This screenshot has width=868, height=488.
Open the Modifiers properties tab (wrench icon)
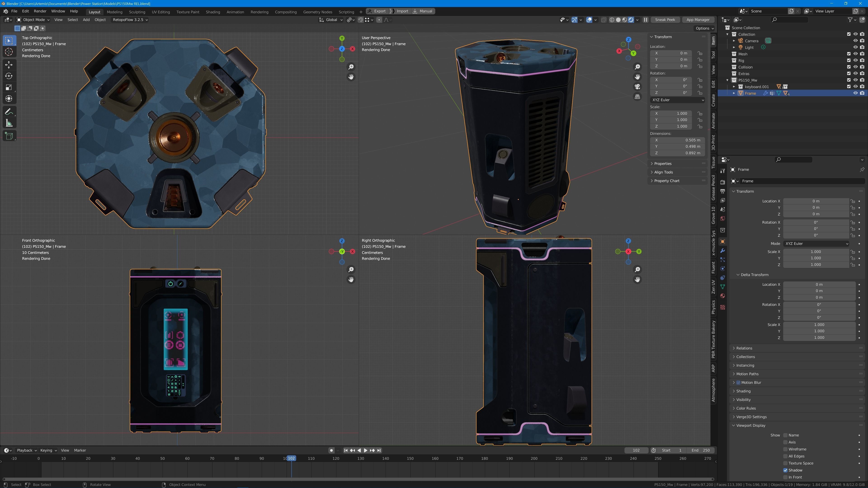click(722, 251)
